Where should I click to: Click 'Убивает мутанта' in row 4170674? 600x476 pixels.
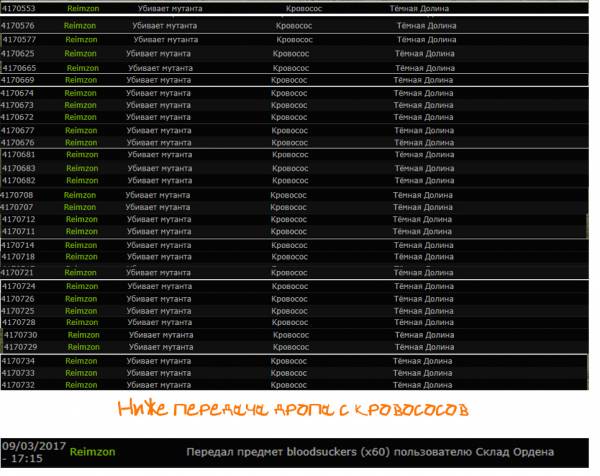pos(158,93)
